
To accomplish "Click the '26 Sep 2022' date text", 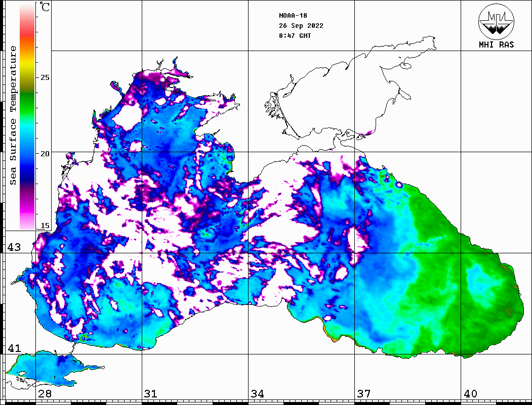I will coord(301,26).
